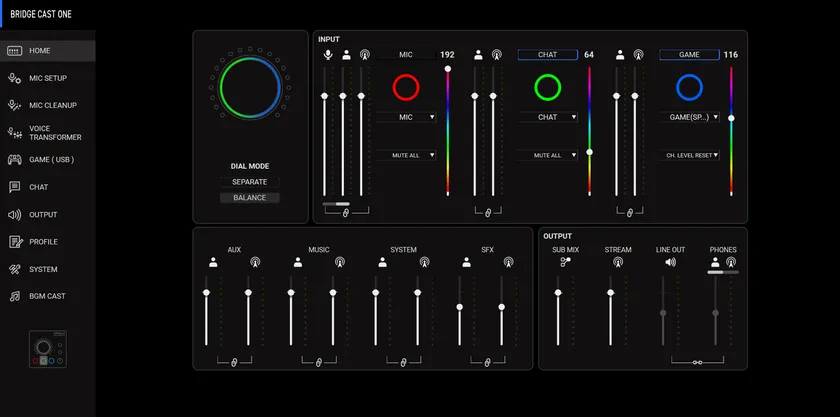This screenshot has width=840, height=417.
Task: Toggle the MIC fader link icon
Action: (x=346, y=212)
